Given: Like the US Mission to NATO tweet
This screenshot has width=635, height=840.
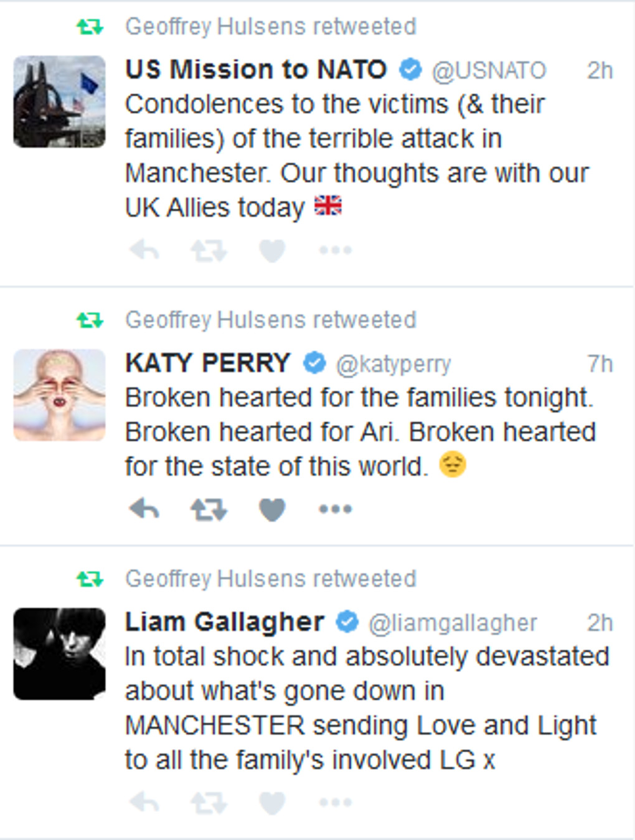Looking at the screenshot, I should 272,251.
